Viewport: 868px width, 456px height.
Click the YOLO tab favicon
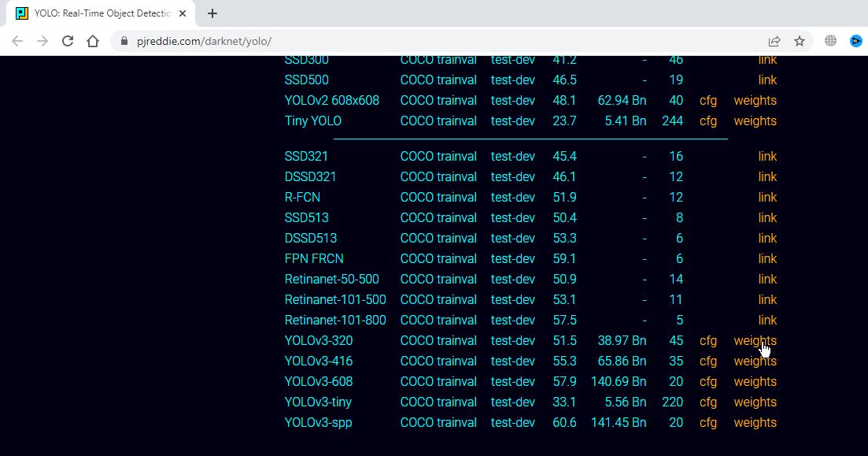(21, 13)
